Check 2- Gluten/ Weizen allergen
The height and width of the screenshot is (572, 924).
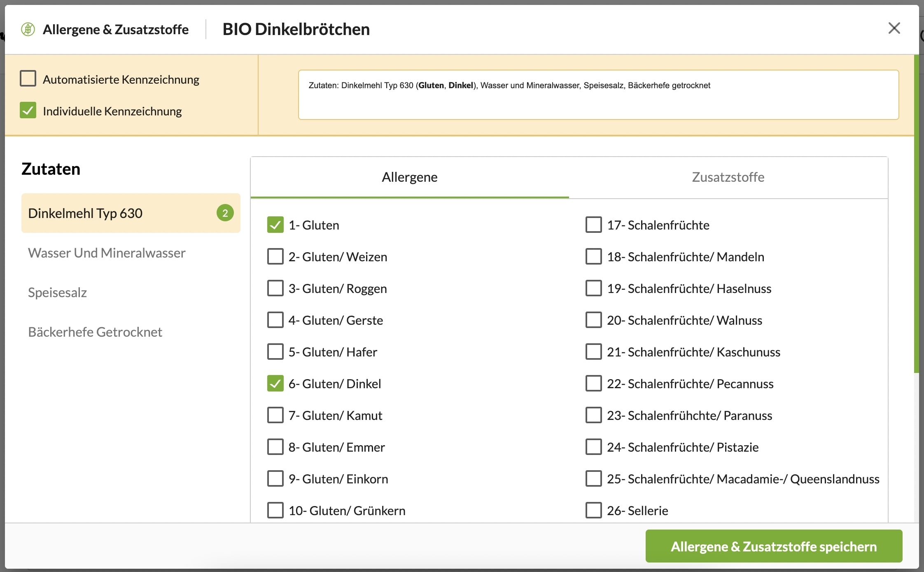tap(275, 257)
